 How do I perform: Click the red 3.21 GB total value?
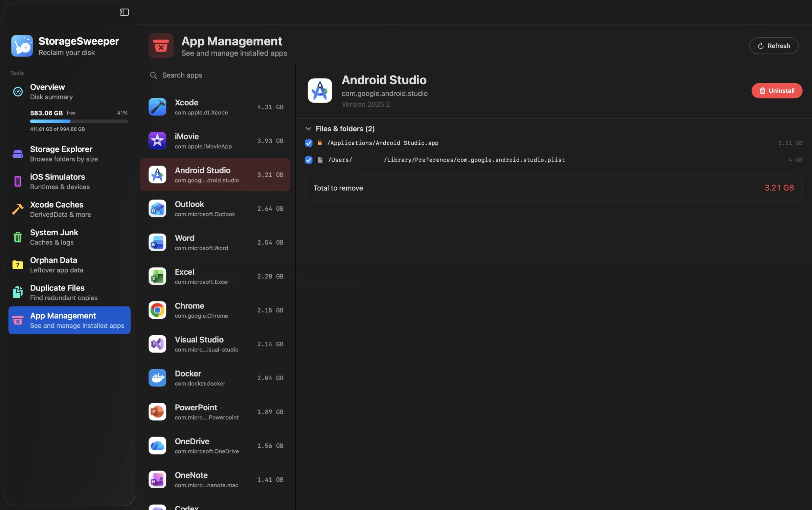(x=779, y=188)
